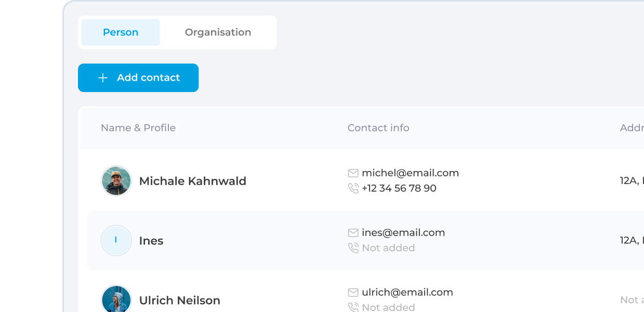
Task: Click the email icon beside michel@email.com
Action: 353,173
